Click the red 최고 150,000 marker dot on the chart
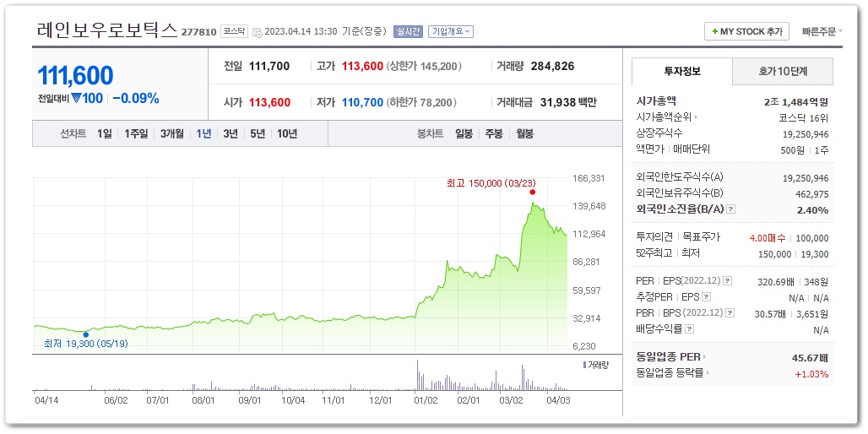 (x=532, y=192)
